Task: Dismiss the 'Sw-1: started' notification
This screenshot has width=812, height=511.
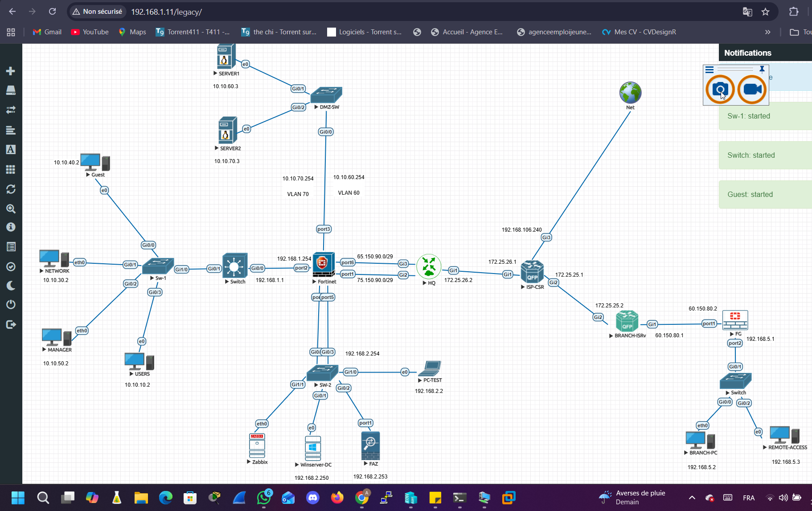Action: click(765, 116)
